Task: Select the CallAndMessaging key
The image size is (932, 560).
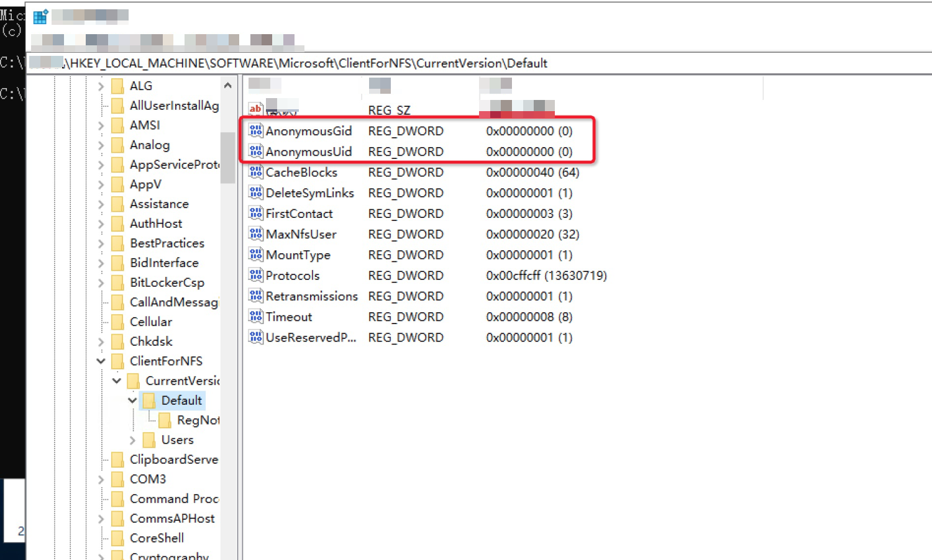Action: tap(174, 302)
